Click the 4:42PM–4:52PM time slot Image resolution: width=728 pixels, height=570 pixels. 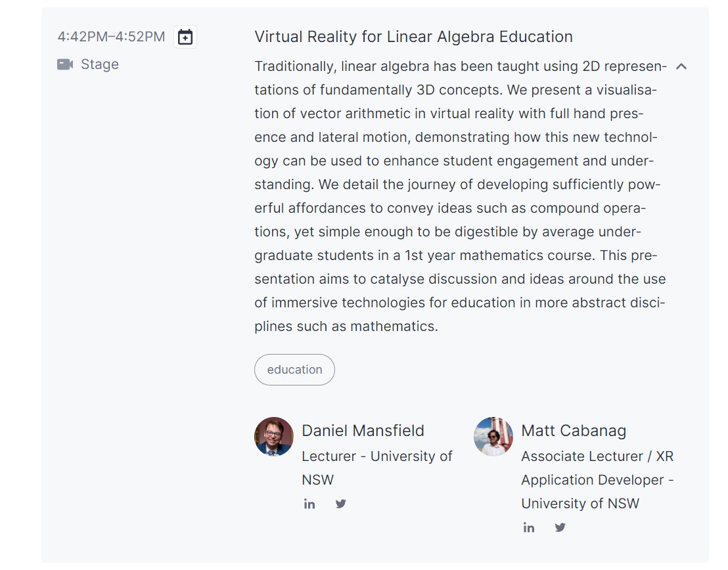(x=112, y=37)
